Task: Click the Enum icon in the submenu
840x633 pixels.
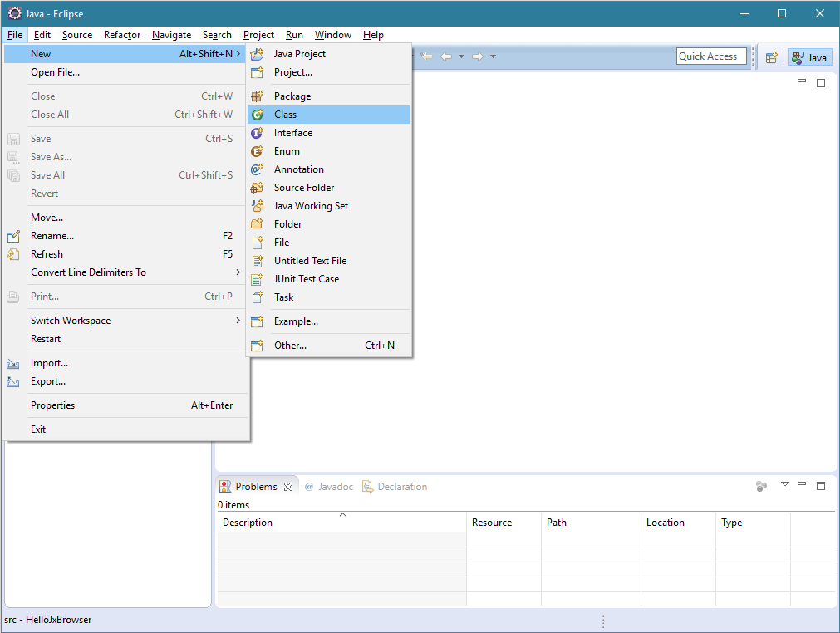Action: [257, 150]
